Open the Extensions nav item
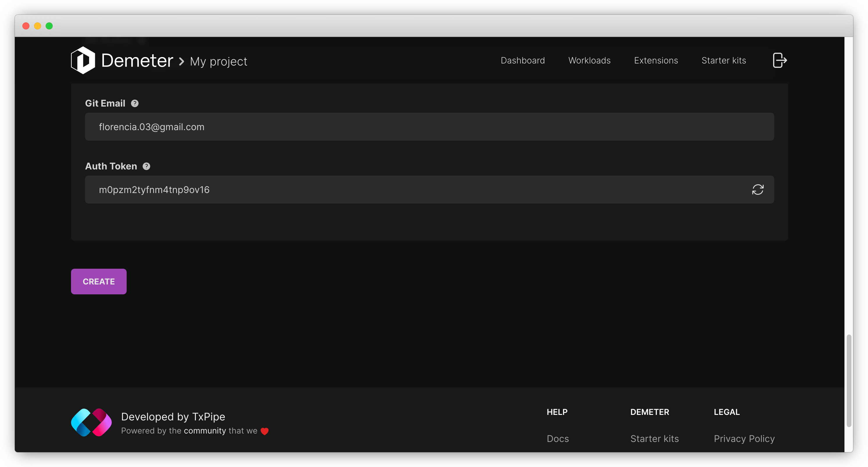Viewport: 868px width, 467px height. point(656,60)
